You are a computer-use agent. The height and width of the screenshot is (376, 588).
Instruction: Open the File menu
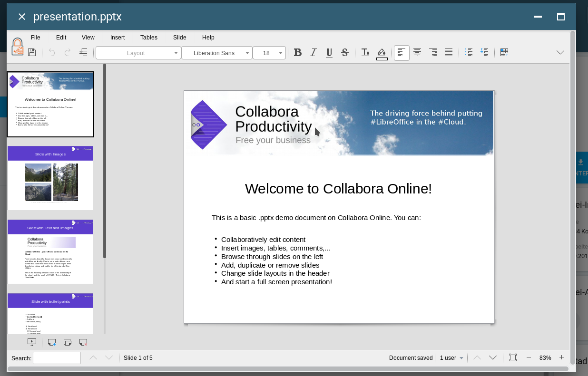coord(36,38)
